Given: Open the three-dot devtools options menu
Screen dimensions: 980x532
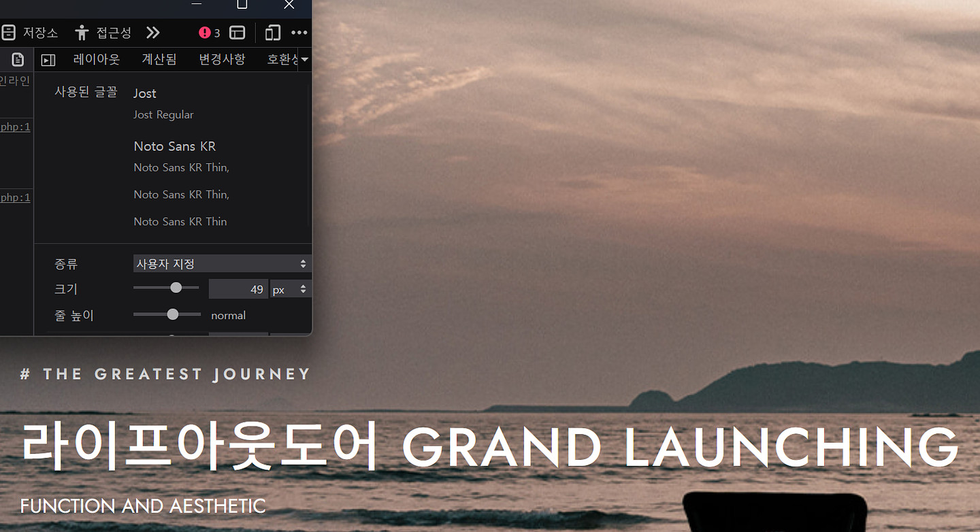Looking at the screenshot, I should coord(299,33).
